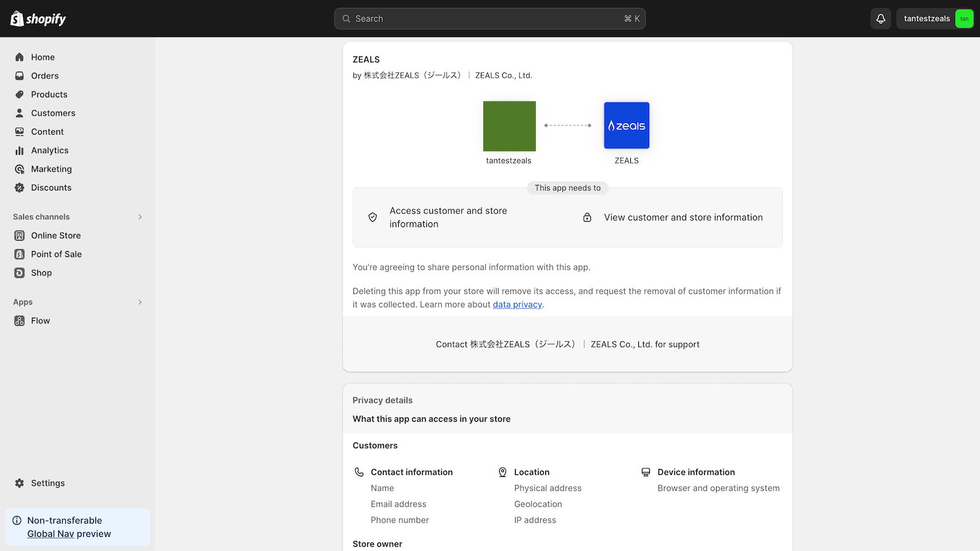The height and width of the screenshot is (551, 980).
Task: Click the Orders inbox icon
Action: pyautogui.click(x=20, y=76)
